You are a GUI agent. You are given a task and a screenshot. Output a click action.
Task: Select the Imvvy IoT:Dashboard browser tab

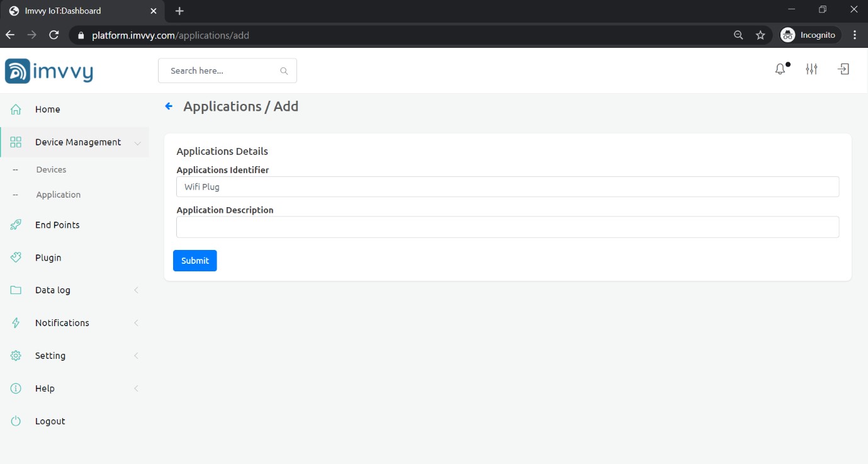[82, 11]
